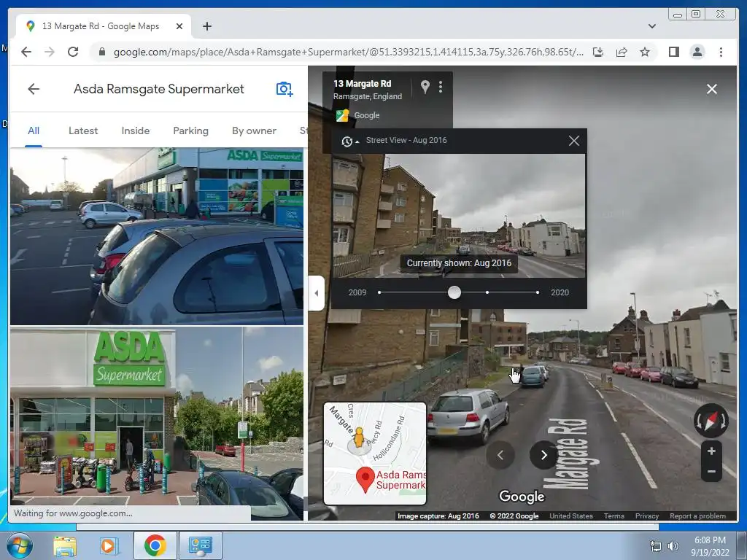Viewport: 747px width, 560px height.
Task: Move to previous Street View position arrow
Action: click(x=500, y=455)
